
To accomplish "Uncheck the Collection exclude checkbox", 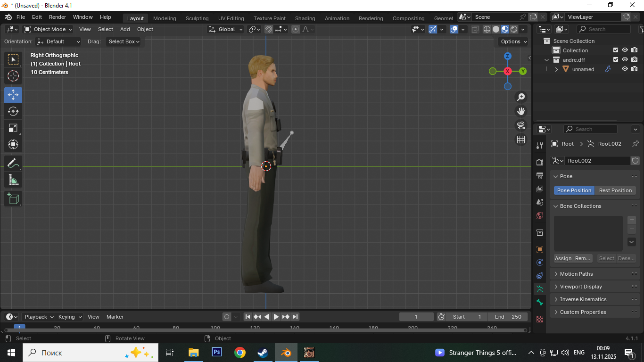I will [615, 50].
